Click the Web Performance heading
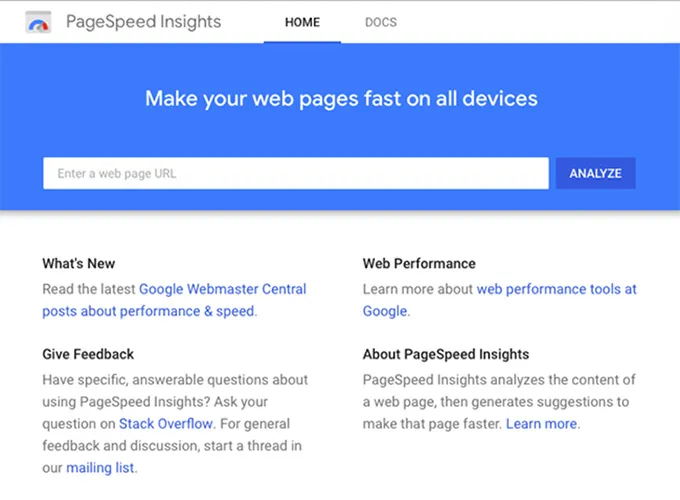 click(x=419, y=264)
